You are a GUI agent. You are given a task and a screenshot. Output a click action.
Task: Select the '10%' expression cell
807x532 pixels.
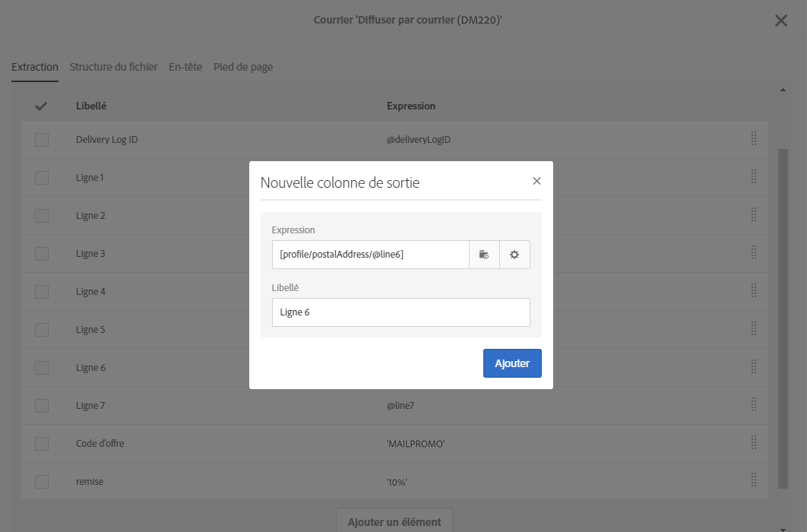click(397, 483)
